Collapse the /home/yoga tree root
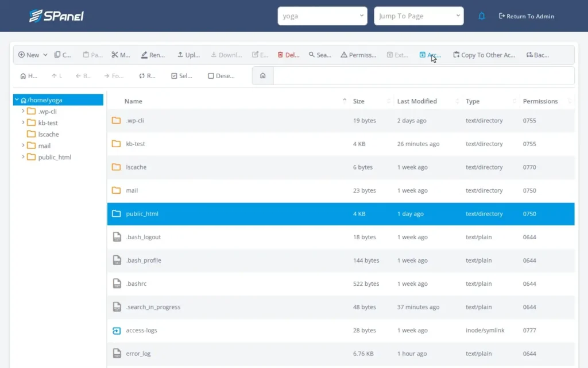 click(17, 100)
